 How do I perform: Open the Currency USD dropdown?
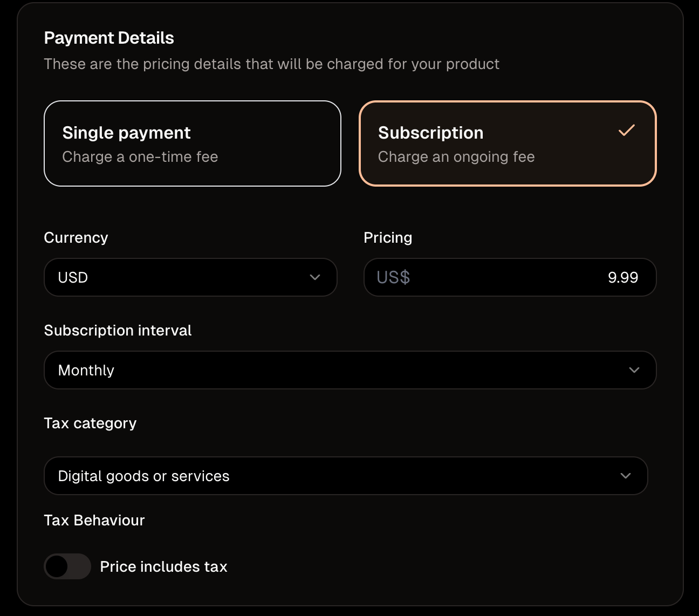pos(190,277)
